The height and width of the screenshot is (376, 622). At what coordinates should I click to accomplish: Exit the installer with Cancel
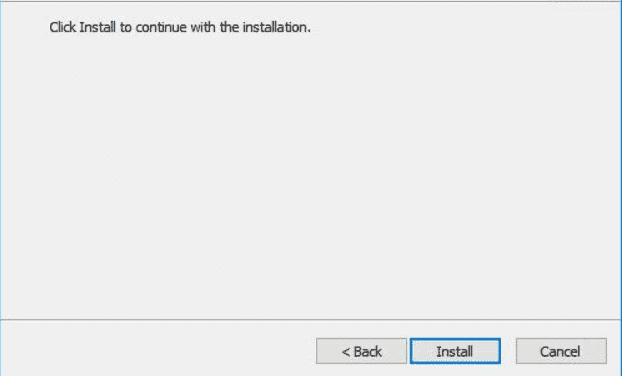point(561,351)
